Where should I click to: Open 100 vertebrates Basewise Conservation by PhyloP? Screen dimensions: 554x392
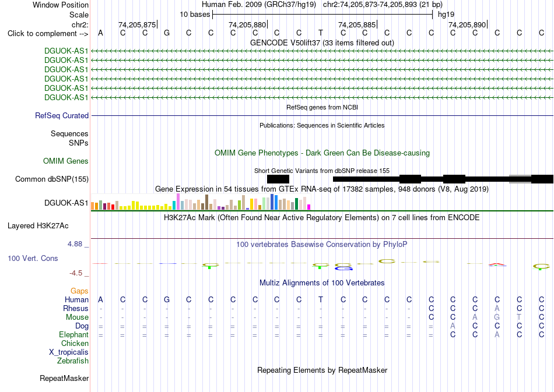322,245
